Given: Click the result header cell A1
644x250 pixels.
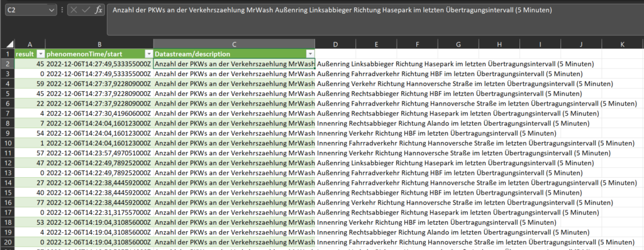Looking at the screenshot, I should [30, 54].
